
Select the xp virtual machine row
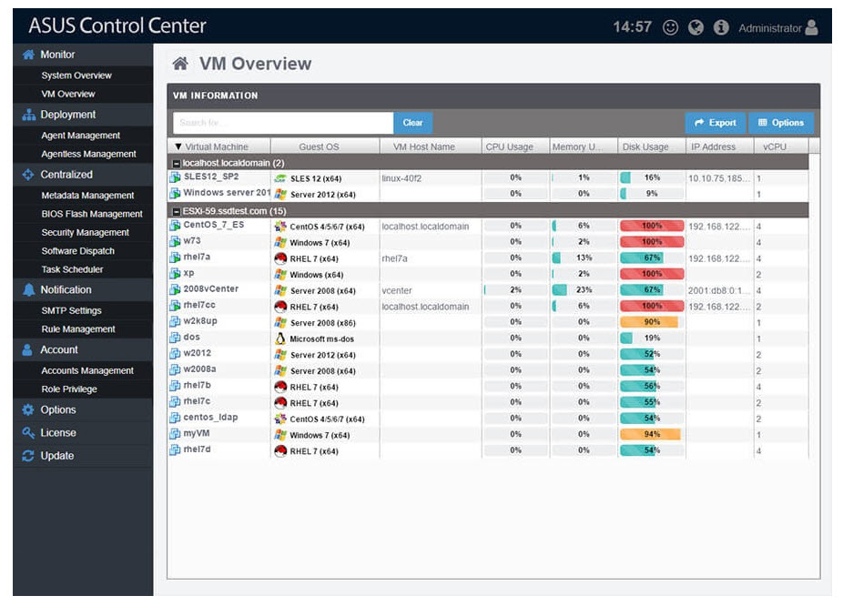point(488,274)
